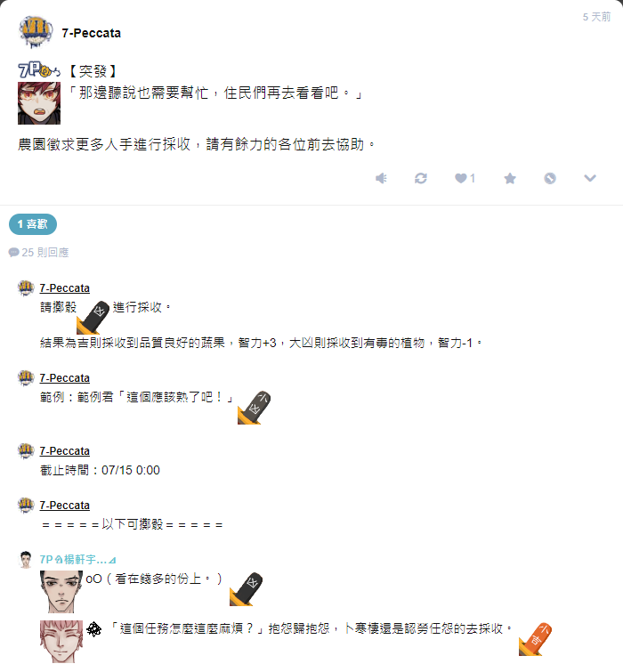
Task: Click the black fortune stick dice in first reply
Action: coord(93,318)
